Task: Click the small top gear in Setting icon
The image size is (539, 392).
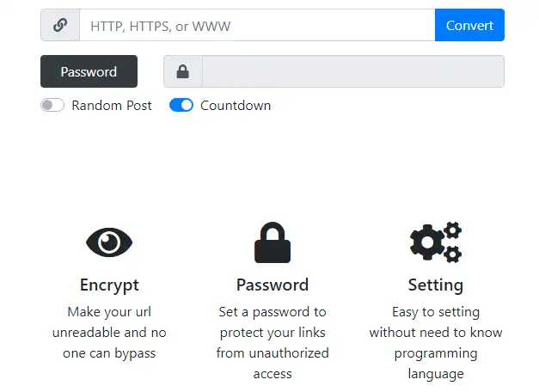Action: (452, 230)
